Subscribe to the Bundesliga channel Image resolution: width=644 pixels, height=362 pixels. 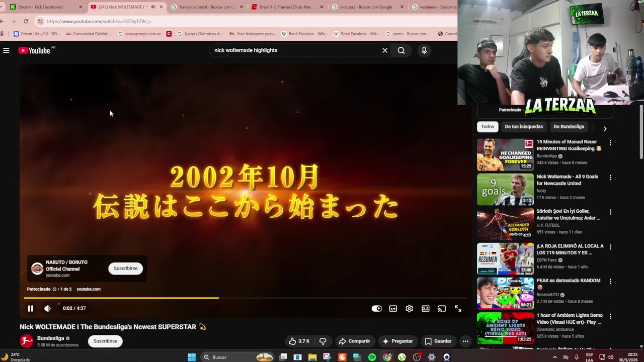105,341
